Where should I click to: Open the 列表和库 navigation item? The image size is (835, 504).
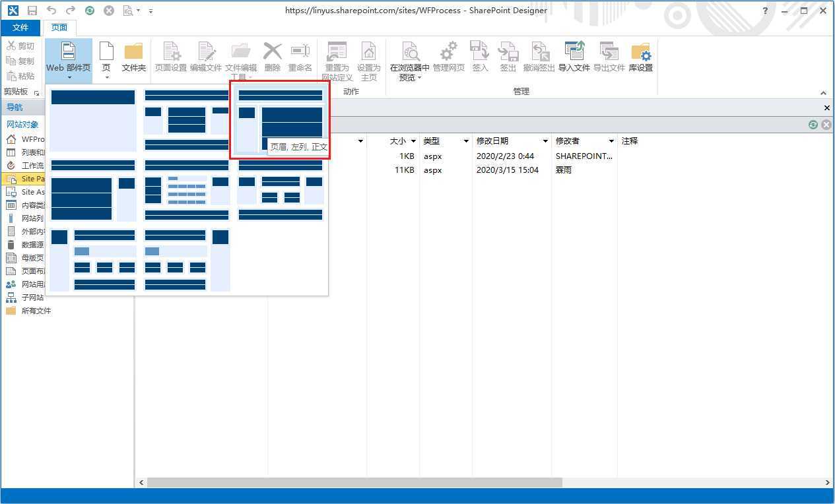tap(25, 152)
